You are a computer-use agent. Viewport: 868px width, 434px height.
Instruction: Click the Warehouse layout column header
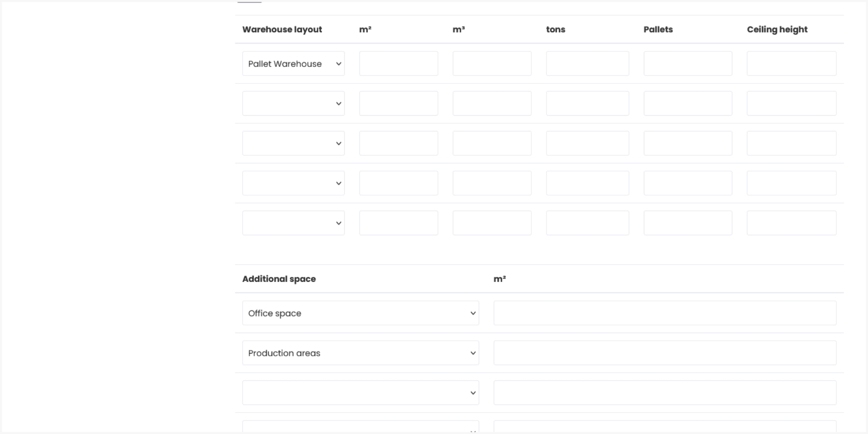click(282, 29)
